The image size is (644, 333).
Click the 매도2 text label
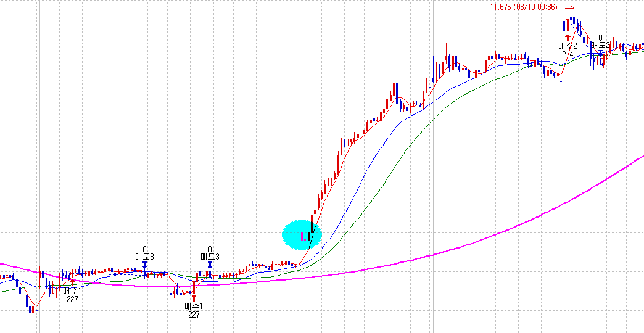600,45
